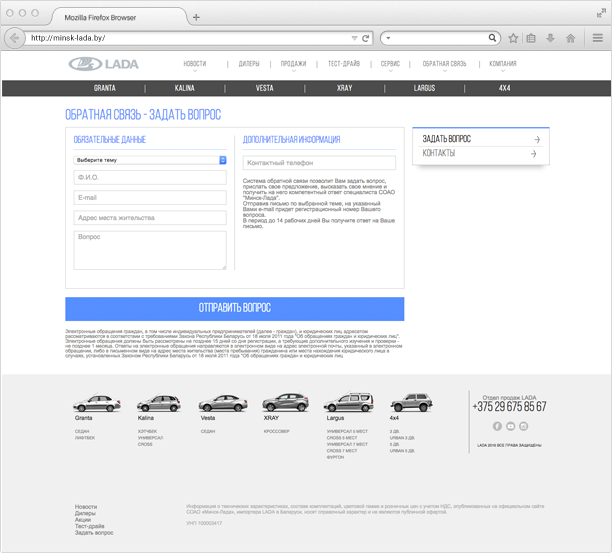Click the phone number +375 29 675 85 67
The image size is (612, 553).
(509, 407)
